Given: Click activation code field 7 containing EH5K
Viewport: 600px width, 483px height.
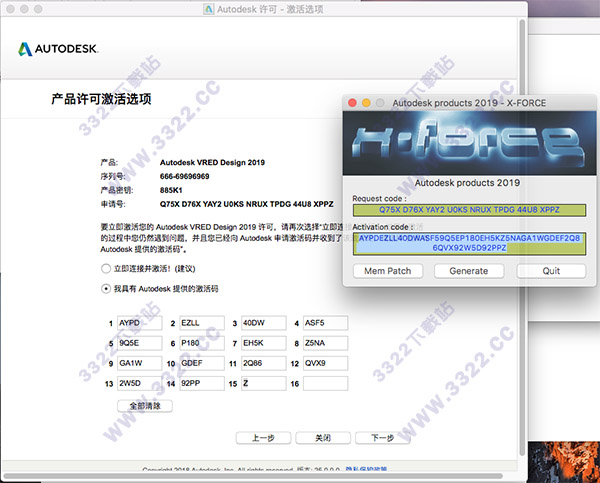Looking at the screenshot, I should pyautogui.click(x=264, y=343).
